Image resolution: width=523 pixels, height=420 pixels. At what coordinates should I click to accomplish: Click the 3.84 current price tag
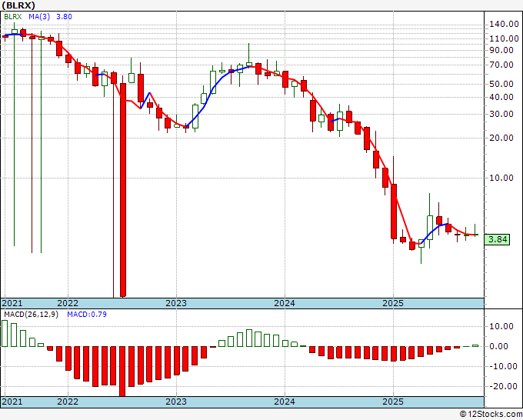[497, 239]
